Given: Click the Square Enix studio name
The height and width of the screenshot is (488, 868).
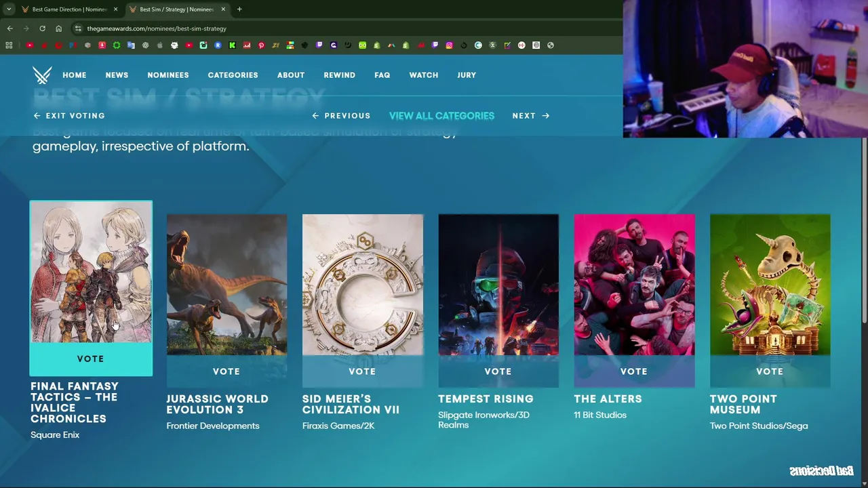Looking at the screenshot, I should pyautogui.click(x=55, y=435).
